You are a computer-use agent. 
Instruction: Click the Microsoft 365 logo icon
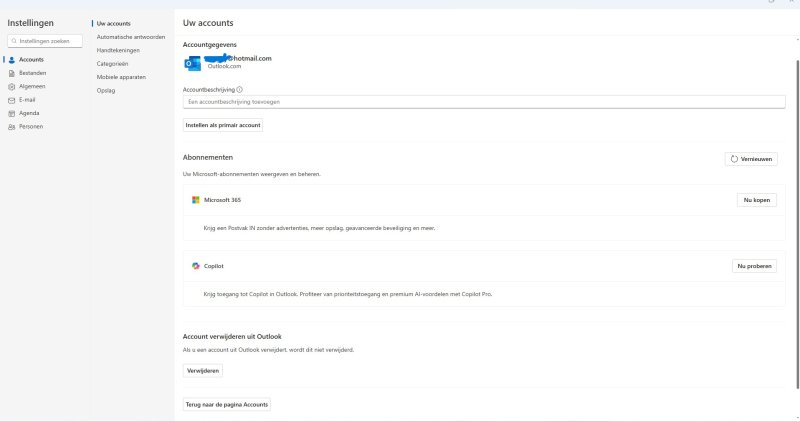pos(195,200)
